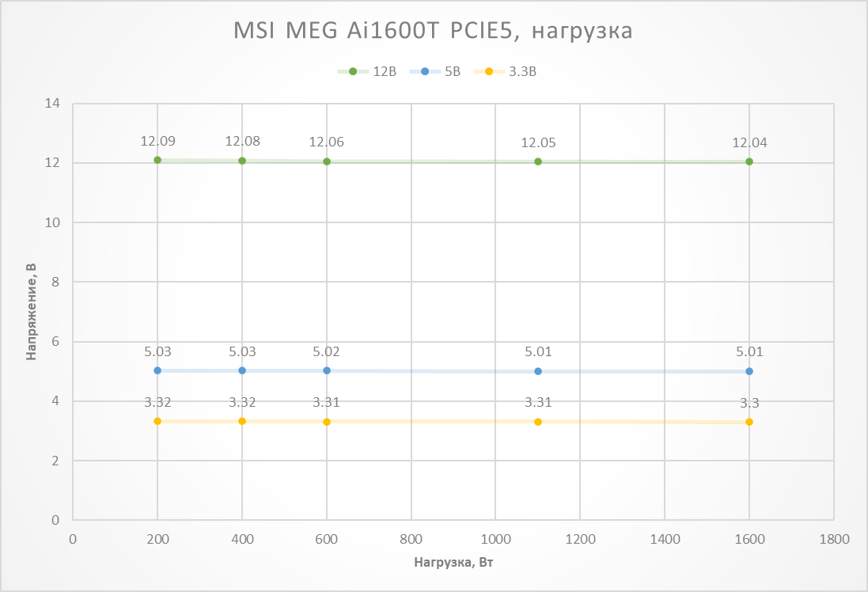Click the x-axis value 400
This screenshot has height=592, width=868.
click(x=242, y=540)
